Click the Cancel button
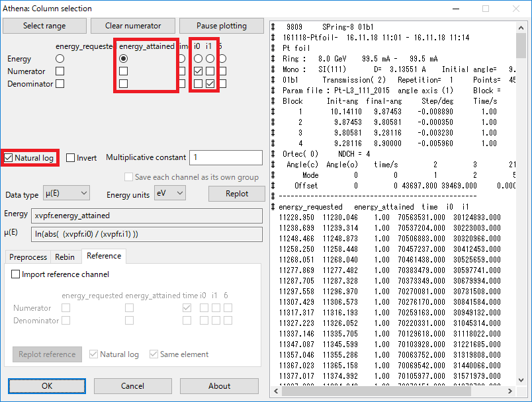The height and width of the screenshot is (402, 532). [x=132, y=386]
